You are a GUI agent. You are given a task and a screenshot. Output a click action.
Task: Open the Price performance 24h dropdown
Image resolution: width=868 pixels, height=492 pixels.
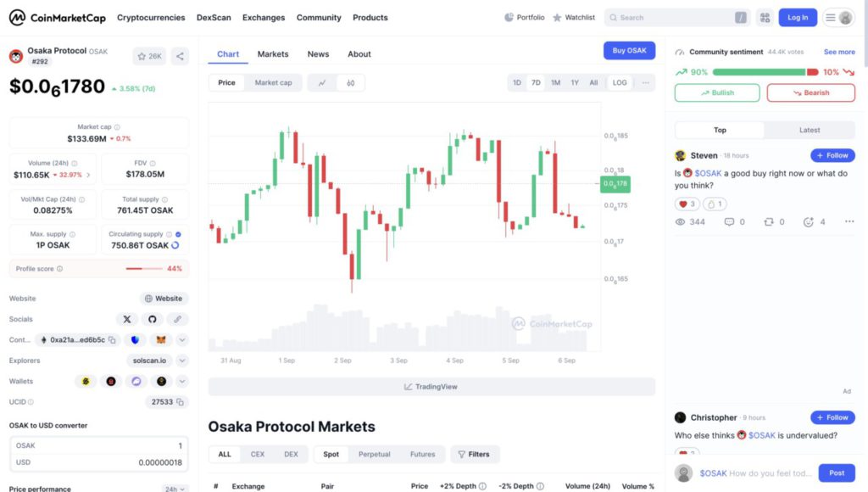coord(174,488)
